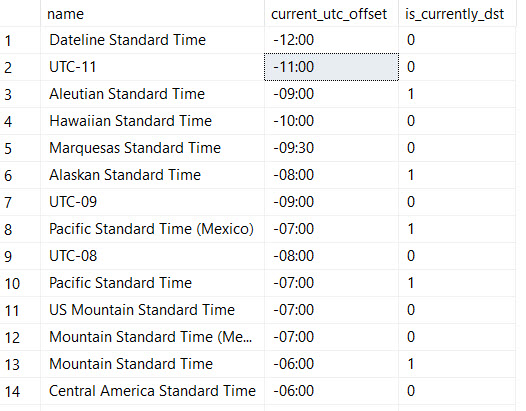The width and height of the screenshot is (526, 411).
Task: Select the Hawaiian Standard Time cell
Action: coord(152,121)
